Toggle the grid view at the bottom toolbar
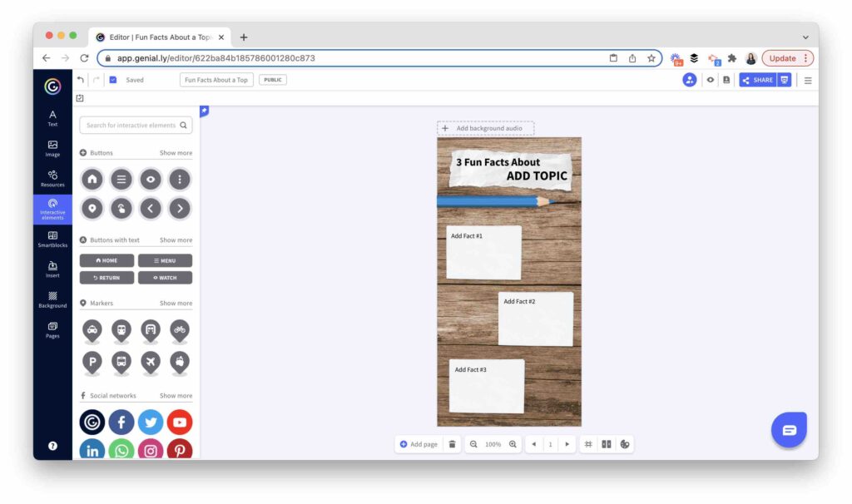Image resolution: width=852 pixels, height=504 pixels. (x=588, y=444)
